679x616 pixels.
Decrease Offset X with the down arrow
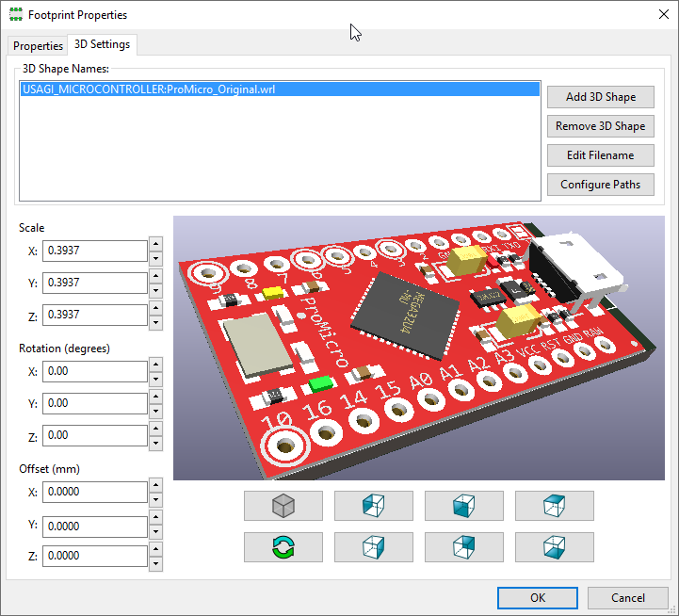point(156,499)
